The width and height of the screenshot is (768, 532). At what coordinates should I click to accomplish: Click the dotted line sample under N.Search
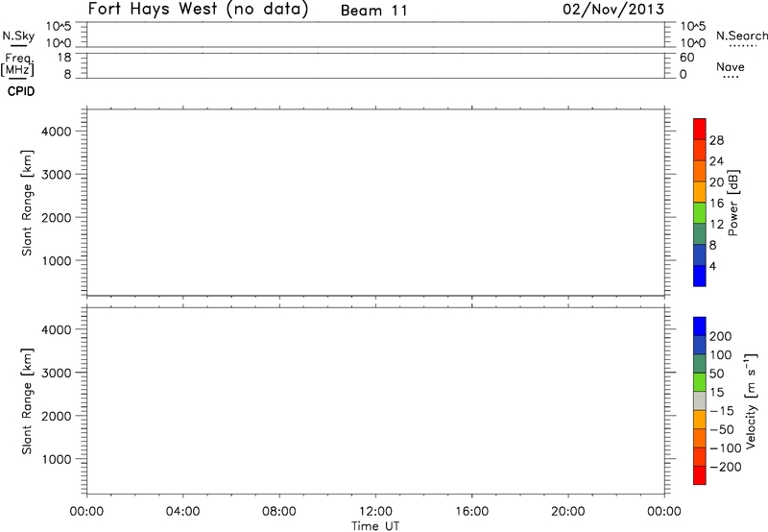[x=743, y=46]
